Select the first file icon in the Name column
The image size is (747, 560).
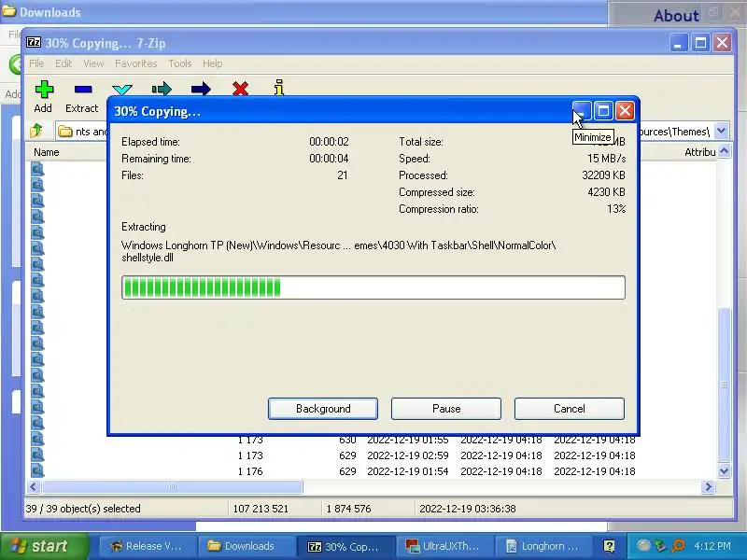(x=37, y=169)
